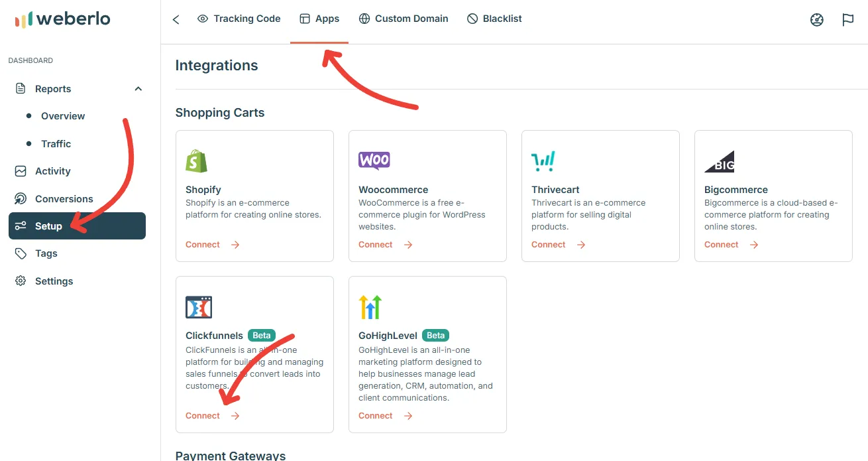Screen dimensions: 868x461
Task: Open the Custom Domain tab
Action: pos(404,19)
